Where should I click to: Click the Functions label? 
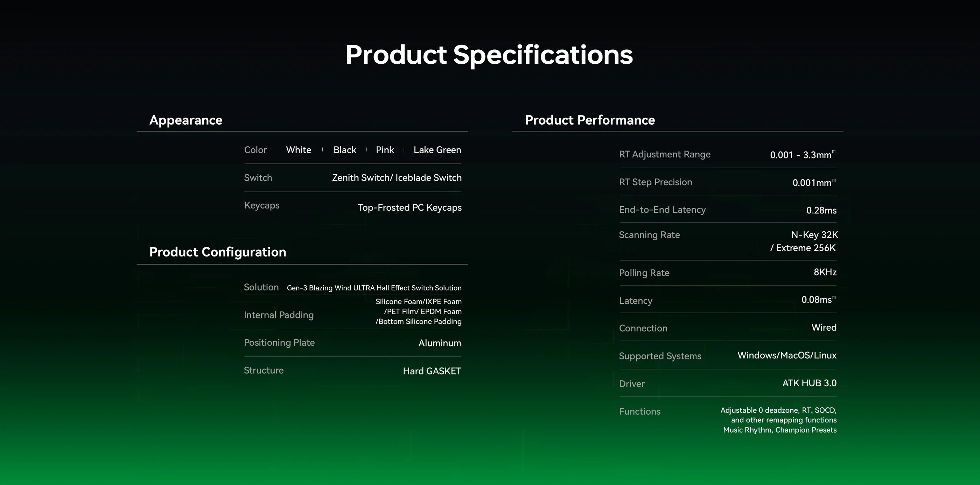pyautogui.click(x=639, y=412)
